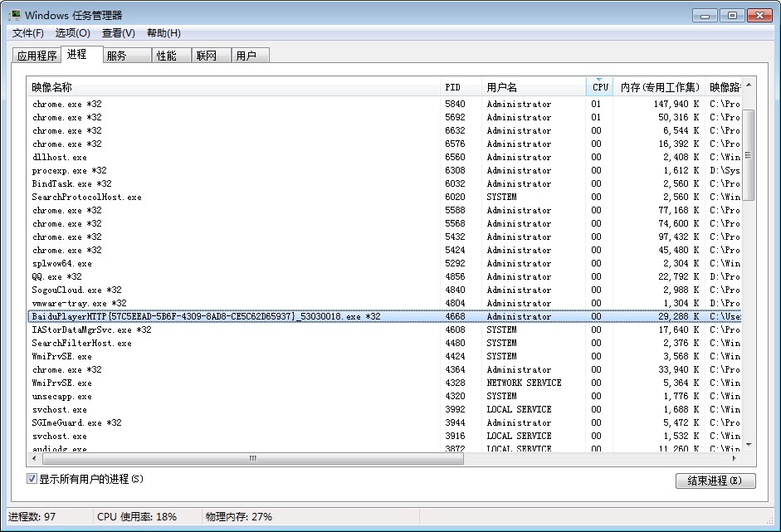The height and width of the screenshot is (532, 781).
Task: Select the chrome.exe row with PID 5568
Action: pos(384,223)
